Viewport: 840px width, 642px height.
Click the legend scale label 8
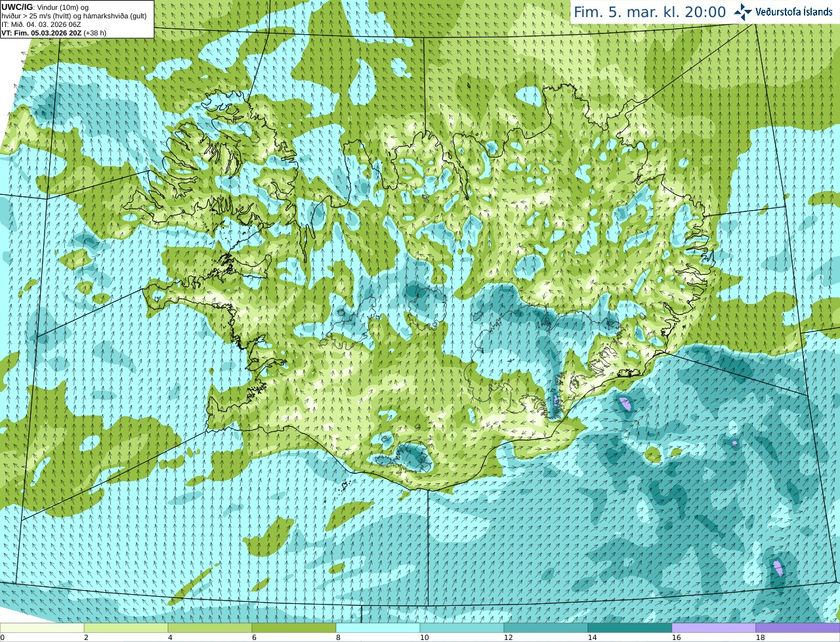[x=338, y=637]
